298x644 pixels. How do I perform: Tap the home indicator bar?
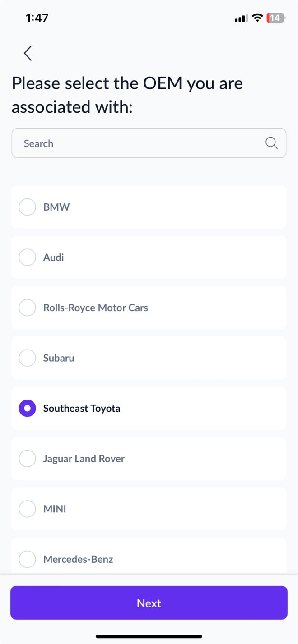click(149, 636)
